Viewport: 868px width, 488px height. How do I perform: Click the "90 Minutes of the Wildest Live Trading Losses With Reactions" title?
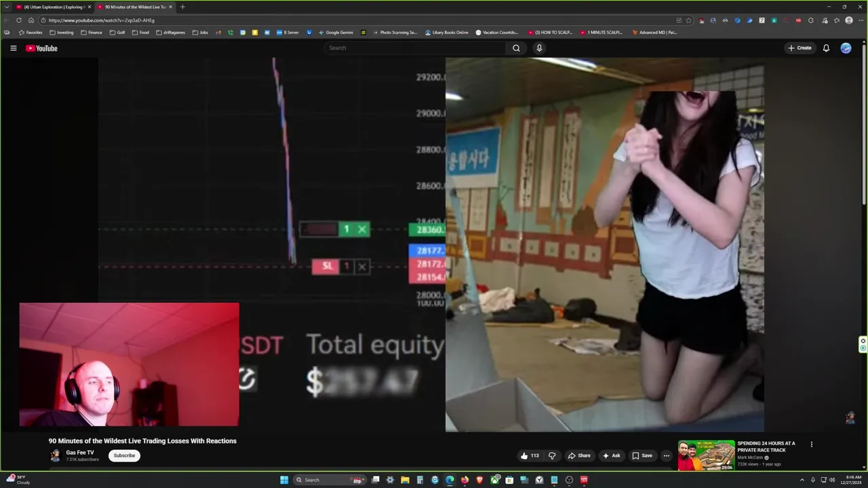coord(142,441)
